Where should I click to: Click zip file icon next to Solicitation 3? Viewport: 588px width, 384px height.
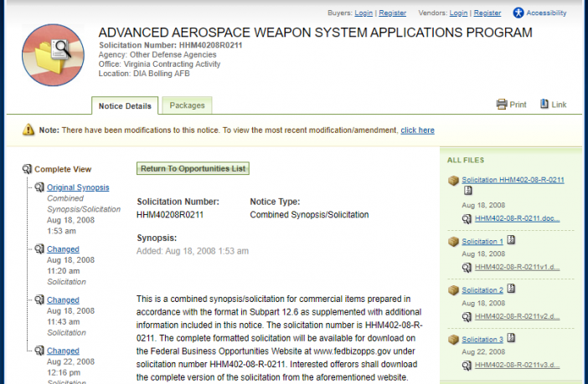tap(511, 338)
